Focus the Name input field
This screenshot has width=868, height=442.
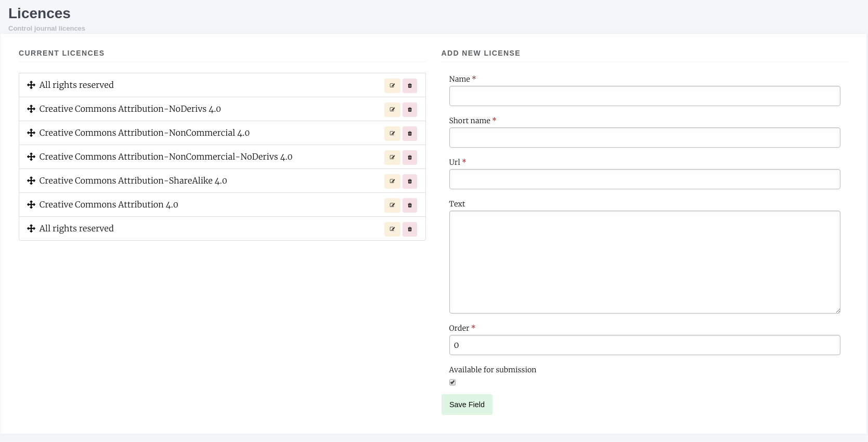[644, 96]
